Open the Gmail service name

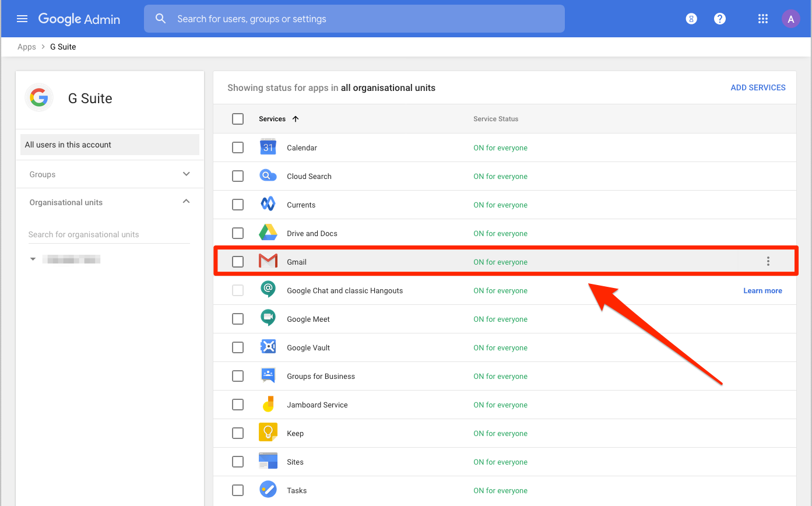click(297, 262)
